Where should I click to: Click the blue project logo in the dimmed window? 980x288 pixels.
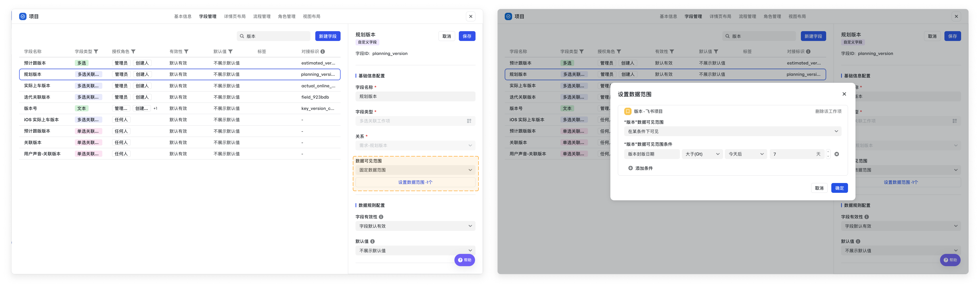point(508,16)
